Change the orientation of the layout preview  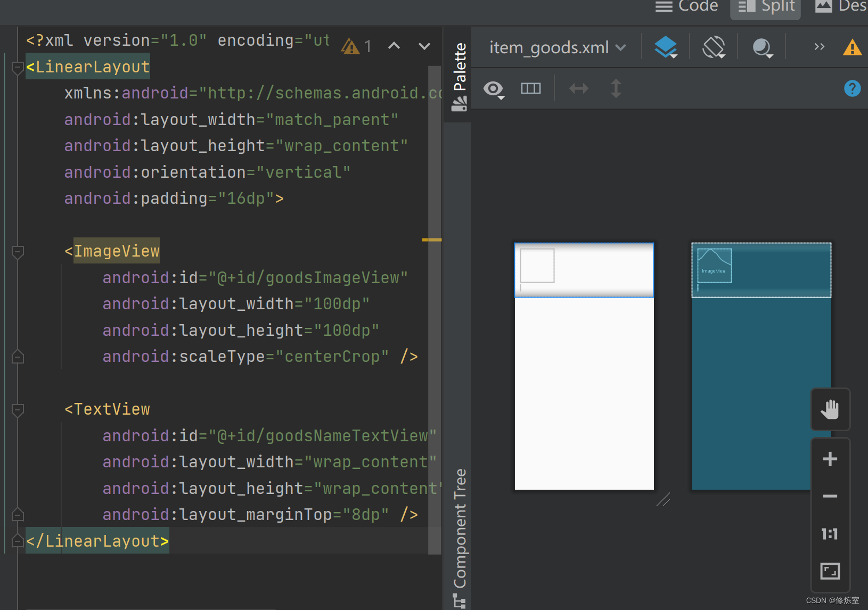(x=714, y=47)
